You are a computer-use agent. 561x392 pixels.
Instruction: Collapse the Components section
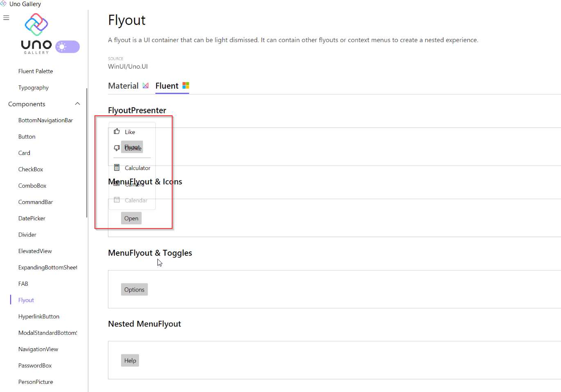coord(78,104)
